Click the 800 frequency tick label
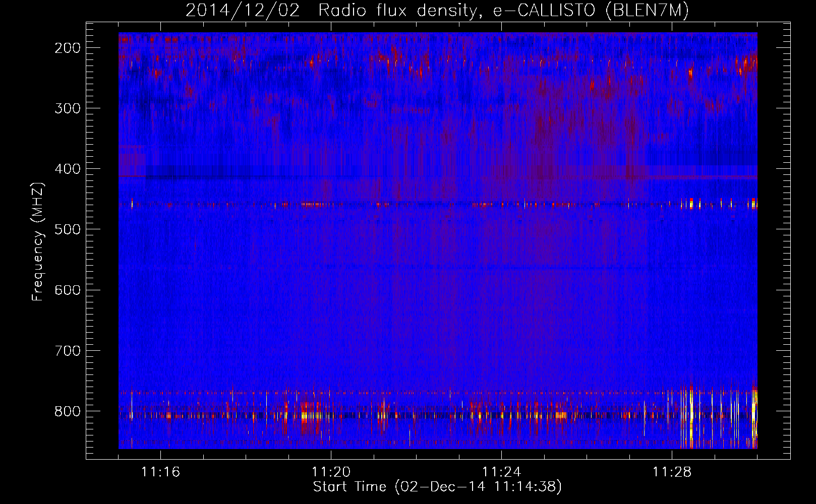 tap(67, 411)
